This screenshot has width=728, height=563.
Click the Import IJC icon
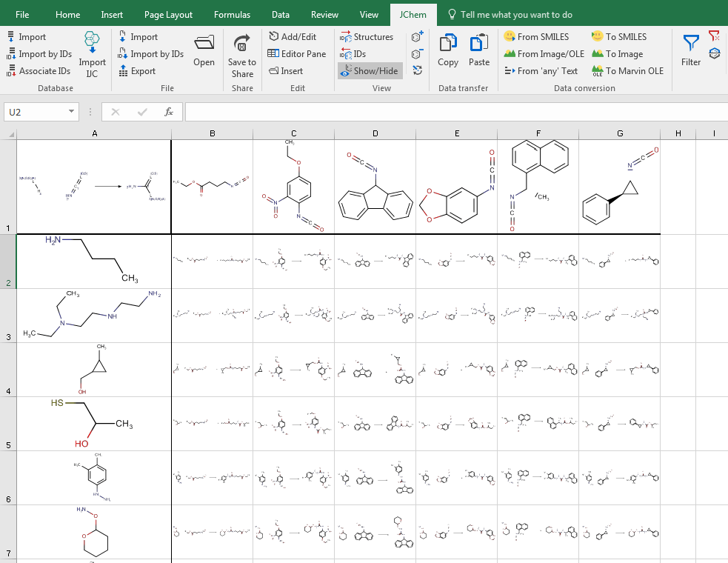point(91,51)
